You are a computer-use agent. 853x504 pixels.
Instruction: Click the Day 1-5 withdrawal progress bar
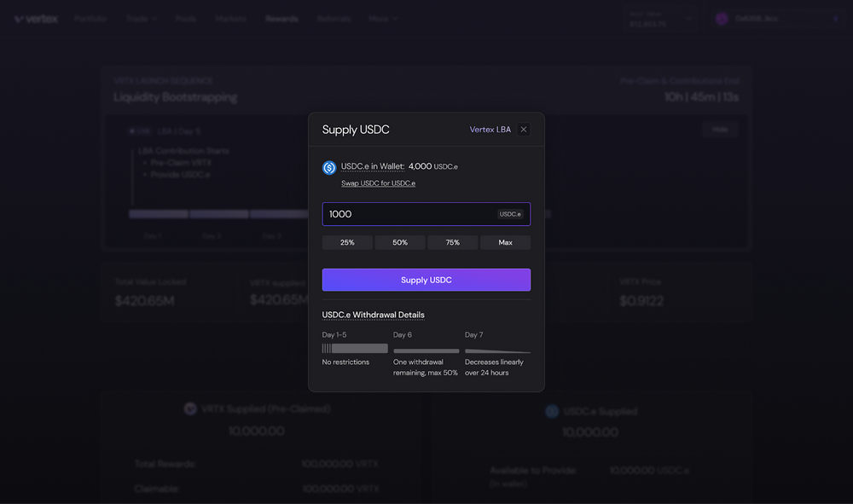point(355,348)
